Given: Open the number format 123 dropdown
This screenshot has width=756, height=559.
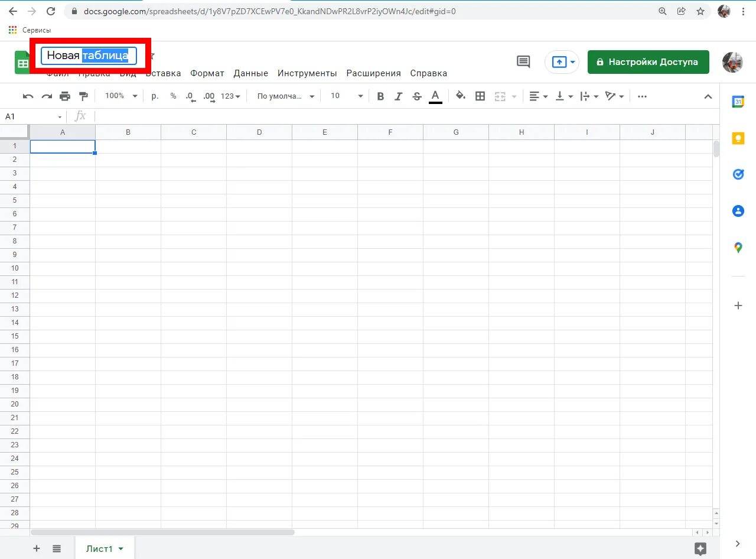Looking at the screenshot, I should point(231,96).
